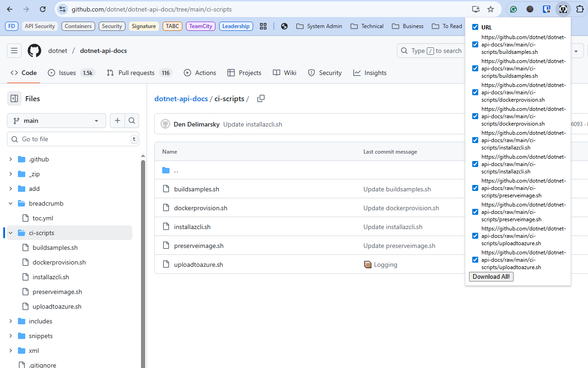Click the site information icon in address bar
Screen dimensions: 588x368
pyautogui.click(x=62, y=9)
